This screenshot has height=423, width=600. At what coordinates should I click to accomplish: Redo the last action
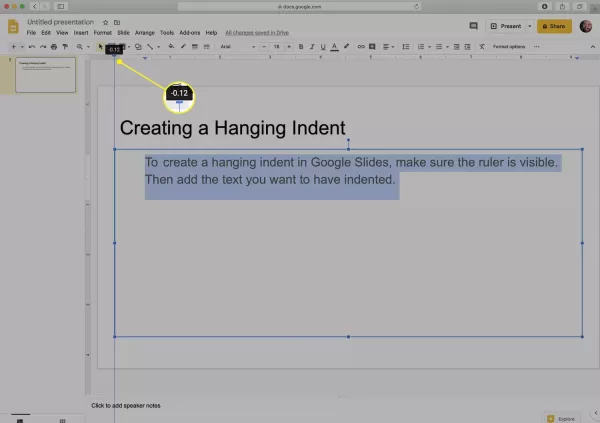coord(43,47)
